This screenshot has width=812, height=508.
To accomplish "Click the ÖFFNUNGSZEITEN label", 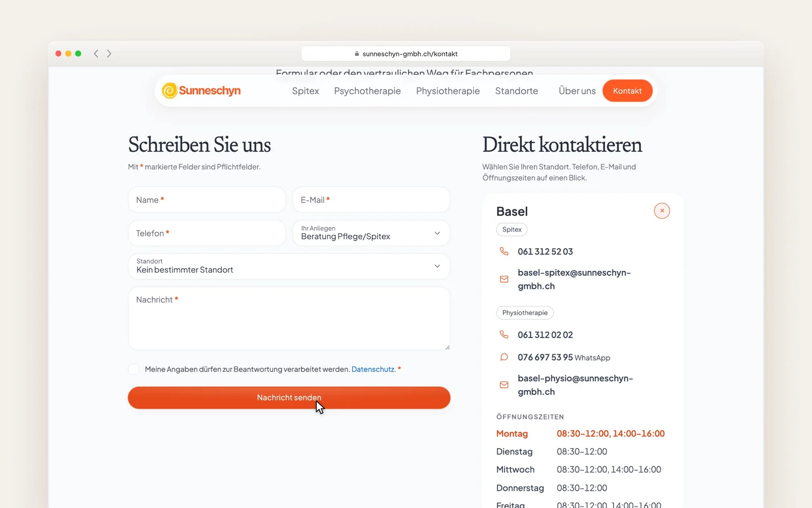I will coord(530,417).
